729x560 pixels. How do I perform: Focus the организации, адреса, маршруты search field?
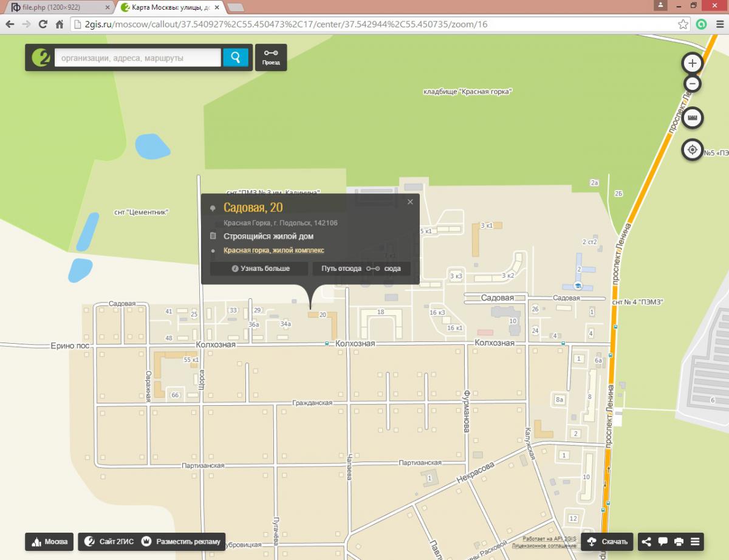pyautogui.click(x=137, y=58)
